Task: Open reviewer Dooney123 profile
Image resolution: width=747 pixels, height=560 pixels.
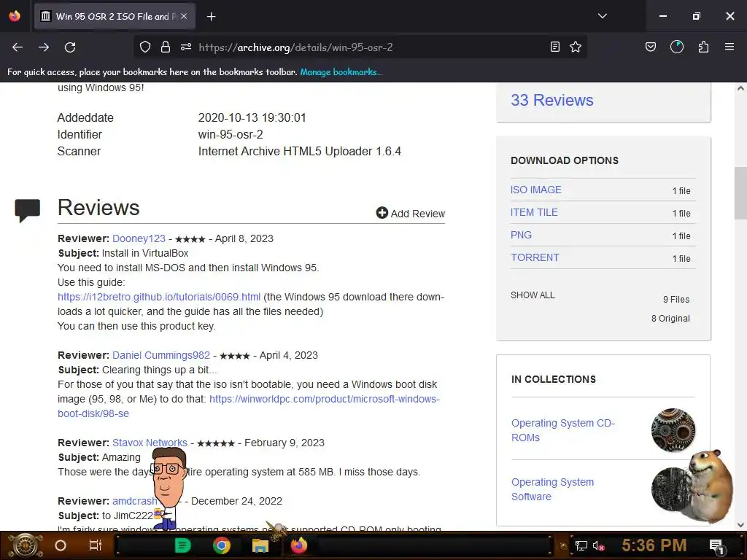Action: 139,238
